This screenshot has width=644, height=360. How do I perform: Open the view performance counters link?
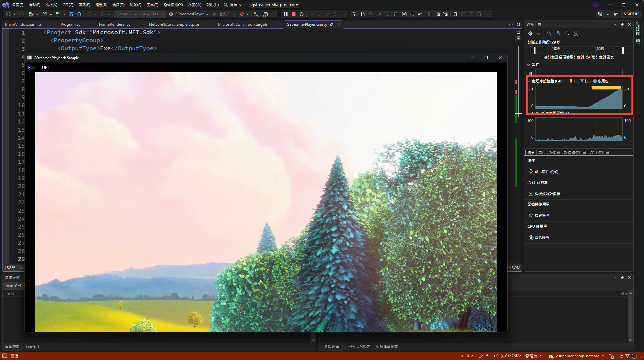547,194
